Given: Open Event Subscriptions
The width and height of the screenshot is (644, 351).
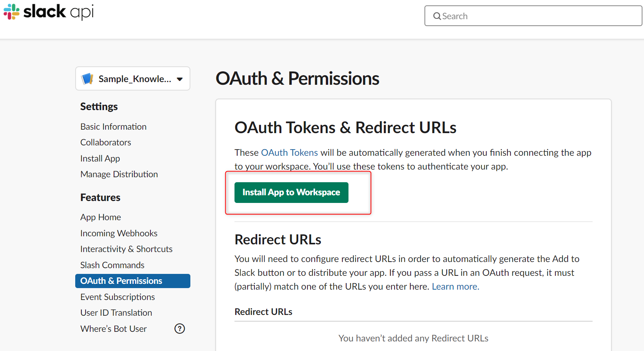Looking at the screenshot, I should tap(117, 297).
